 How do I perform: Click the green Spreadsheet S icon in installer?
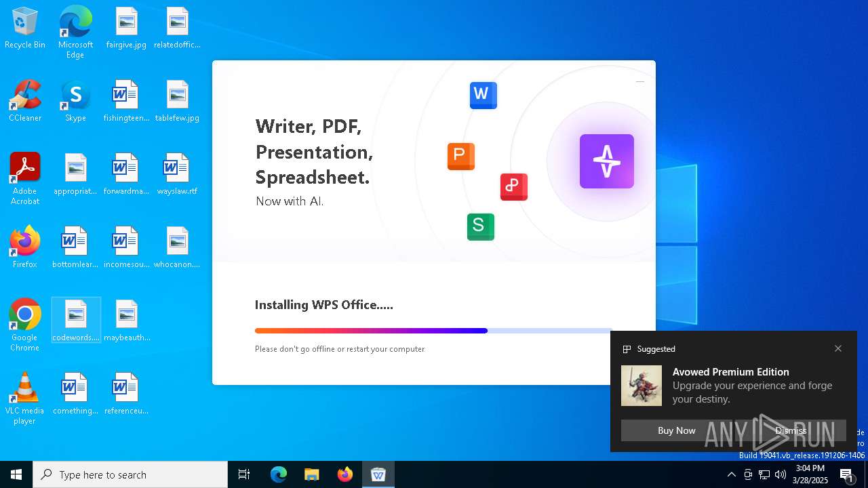point(481,227)
